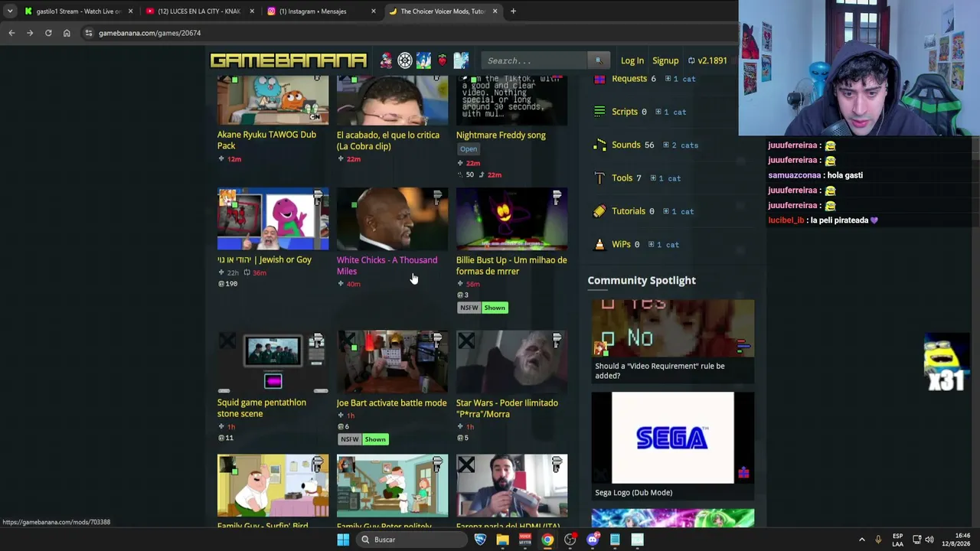Open Star Wars - Poder Ilimitado link
This screenshot has height=551, width=980.
507,408
